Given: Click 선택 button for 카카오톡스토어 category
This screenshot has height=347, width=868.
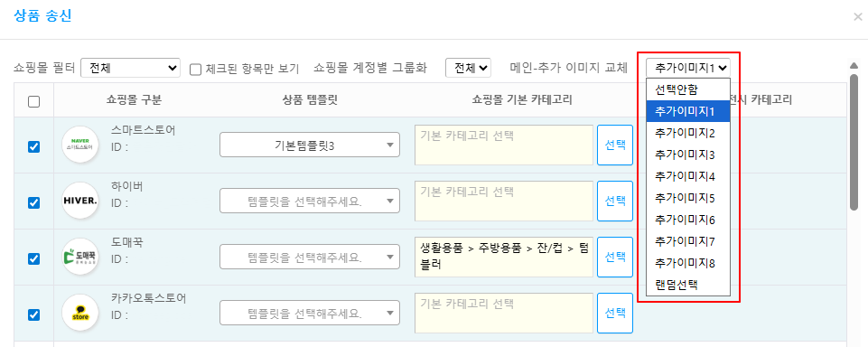Looking at the screenshot, I should click(x=615, y=313).
